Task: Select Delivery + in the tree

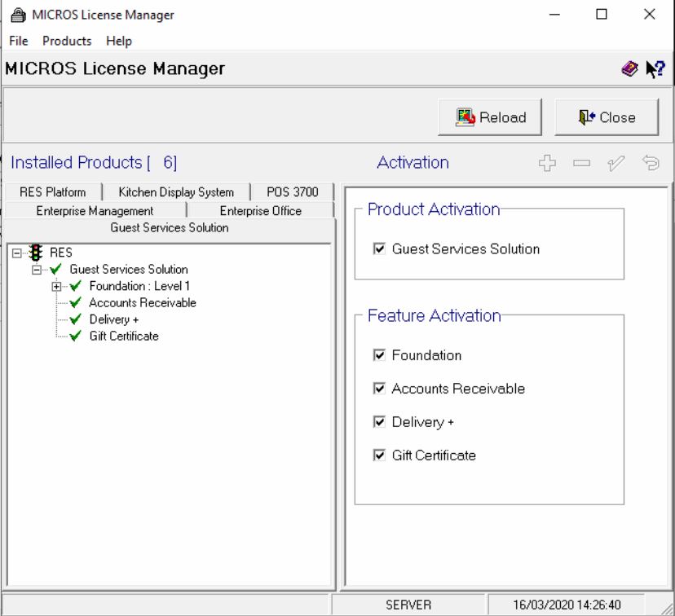Action: pos(114,319)
